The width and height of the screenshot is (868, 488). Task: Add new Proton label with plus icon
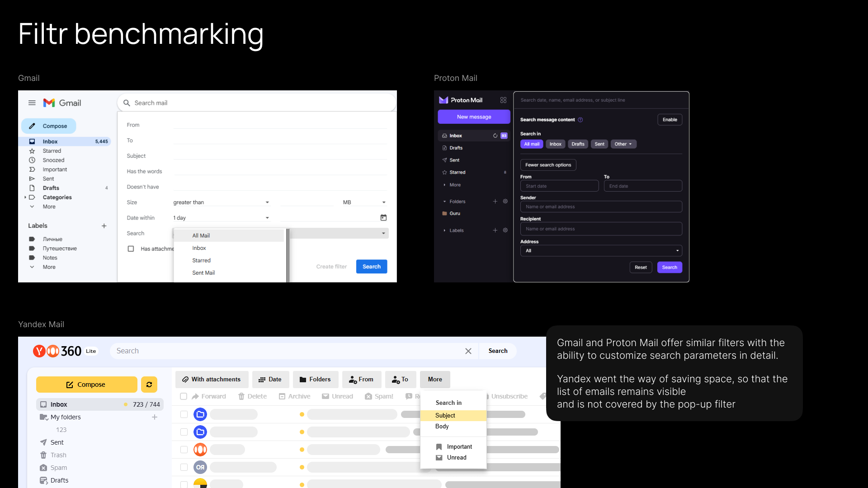[495, 230]
